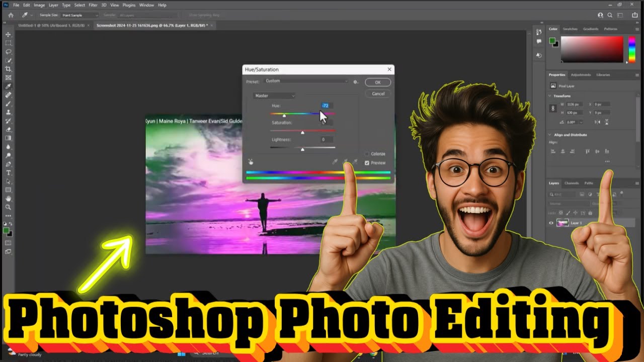This screenshot has width=644, height=362.
Task: Select the Rectangle shape tool
Action: (9, 190)
